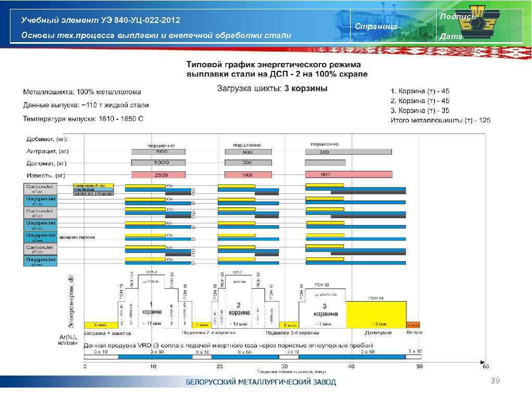Click footer 'БЕЛОРУССКИЙ МЕТАЛЛУРГИЧЕСКИЙ ЗАВОД'
532x399 pixels.
click(261, 382)
